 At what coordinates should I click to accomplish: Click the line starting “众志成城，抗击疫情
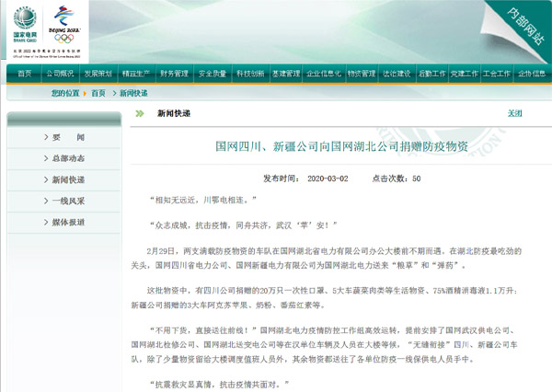243,225
